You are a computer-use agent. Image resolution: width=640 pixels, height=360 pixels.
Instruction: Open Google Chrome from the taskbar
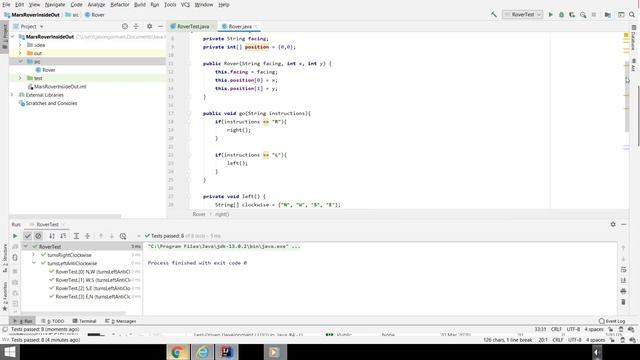tap(178, 352)
